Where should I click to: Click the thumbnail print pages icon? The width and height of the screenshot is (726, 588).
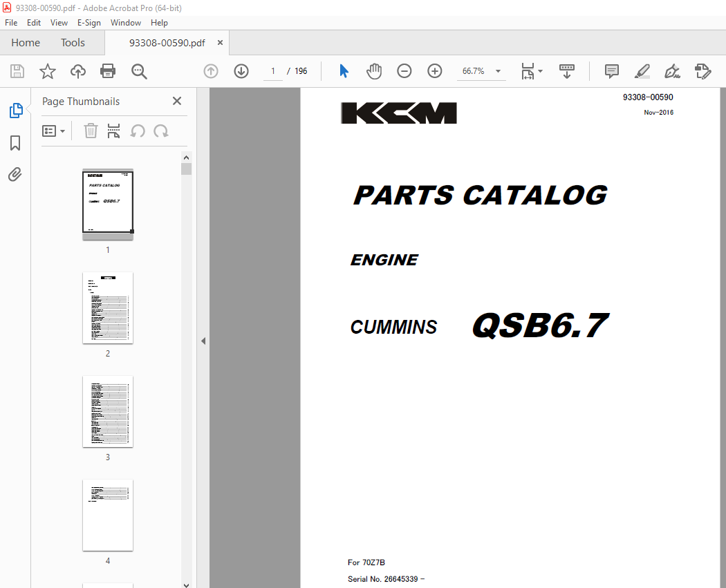tap(113, 131)
